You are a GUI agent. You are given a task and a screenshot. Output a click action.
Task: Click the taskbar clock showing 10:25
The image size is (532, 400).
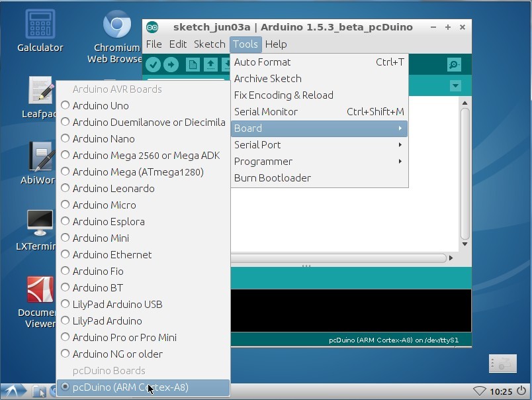click(x=501, y=391)
